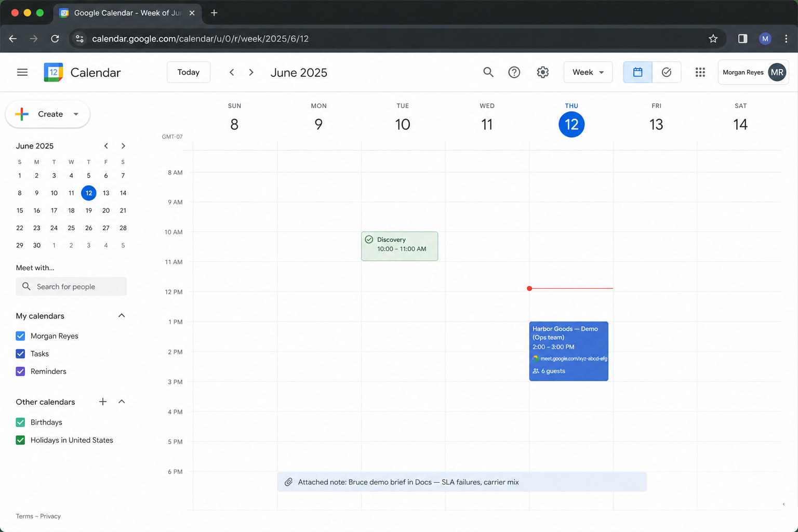Switch to Tasks checkmark view icon
The width and height of the screenshot is (798, 532).
point(667,72)
